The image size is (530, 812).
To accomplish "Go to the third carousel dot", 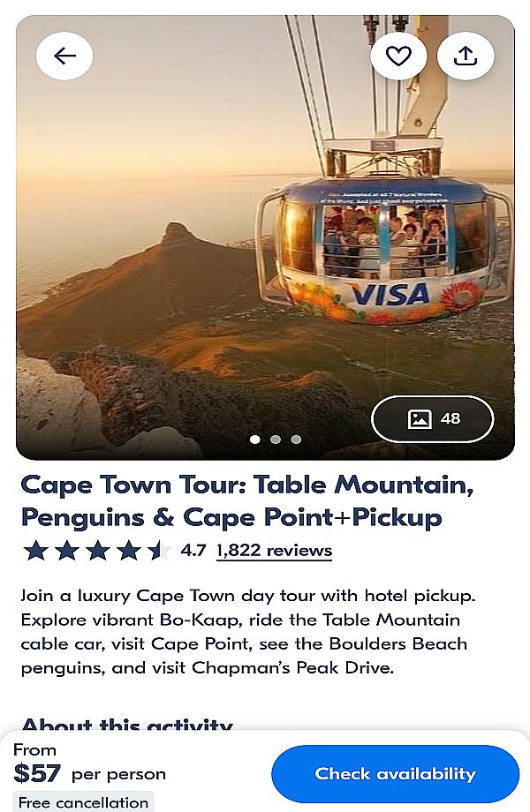I will coord(296,439).
